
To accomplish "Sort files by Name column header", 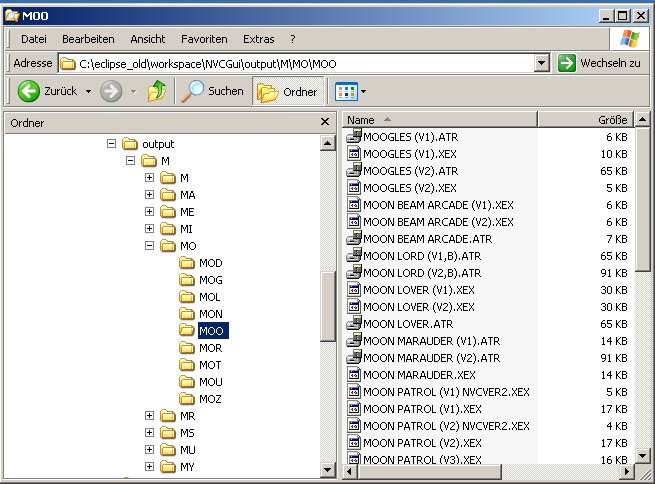I will click(440, 120).
